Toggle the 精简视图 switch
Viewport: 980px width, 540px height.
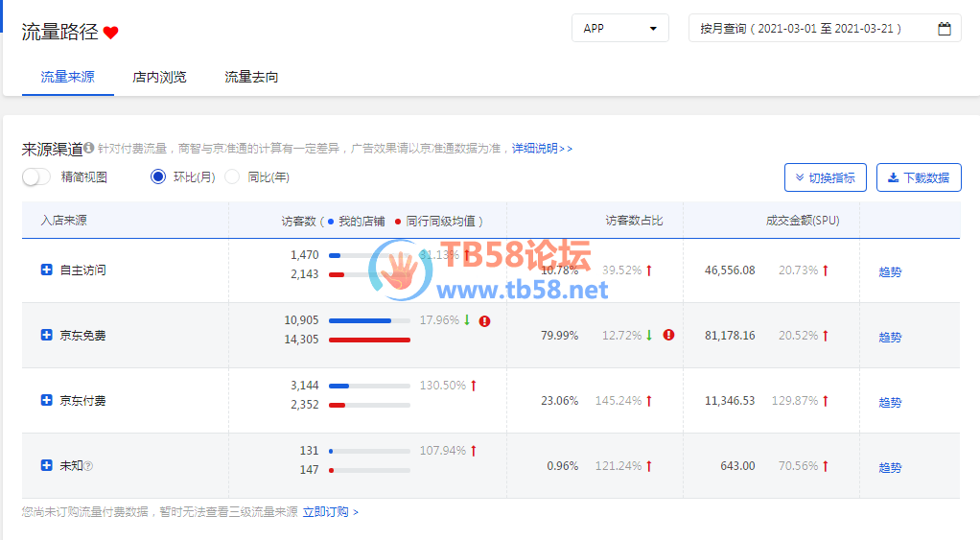click(36, 176)
